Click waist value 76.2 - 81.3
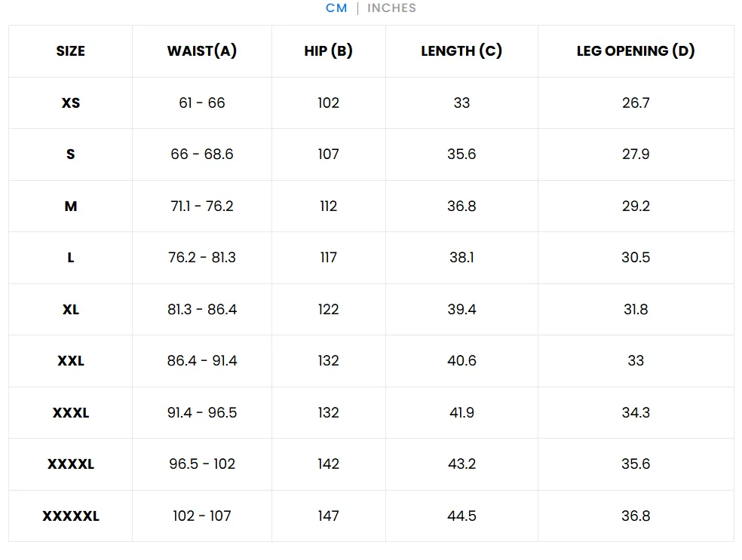The height and width of the screenshot is (560, 742). pos(202,258)
